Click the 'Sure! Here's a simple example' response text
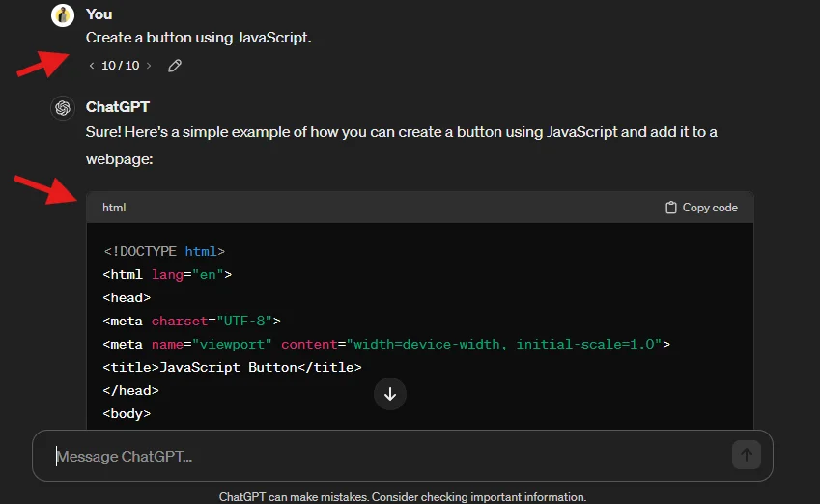The image size is (820, 504). tap(401, 146)
